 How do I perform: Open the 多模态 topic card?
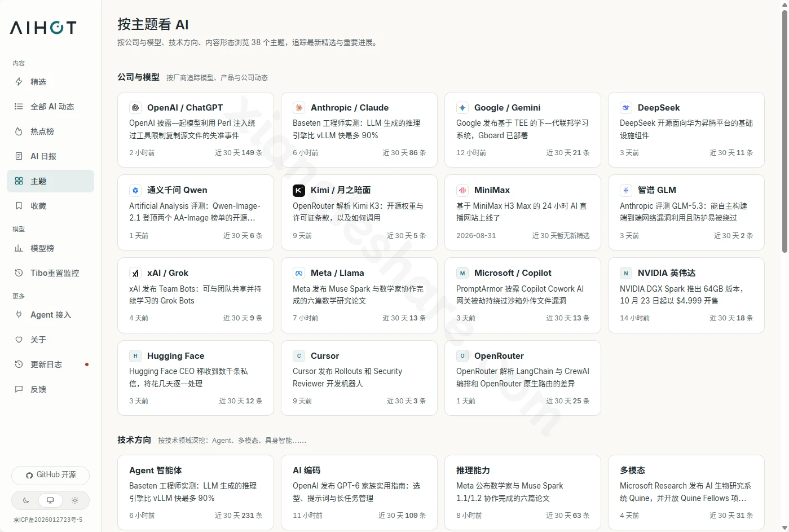click(686, 492)
